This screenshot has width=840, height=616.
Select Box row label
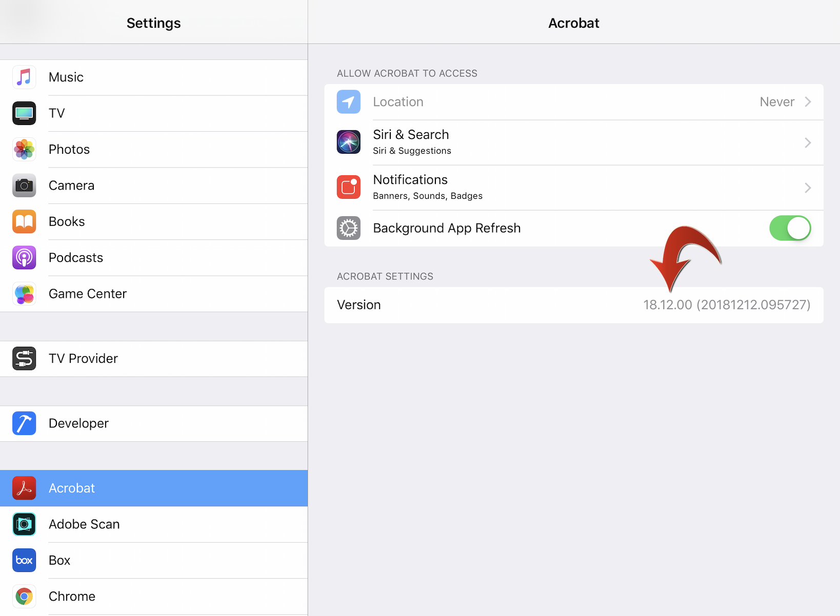59,561
